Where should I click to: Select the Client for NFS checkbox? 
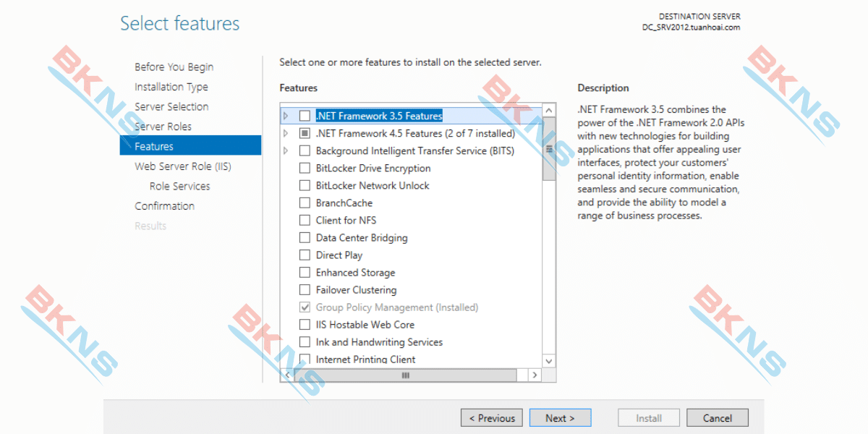coord(305,220)
